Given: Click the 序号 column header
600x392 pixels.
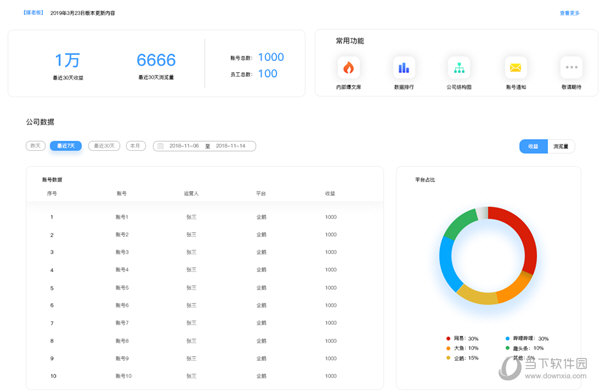Looking at the screenshot, I should pos(52,193).
